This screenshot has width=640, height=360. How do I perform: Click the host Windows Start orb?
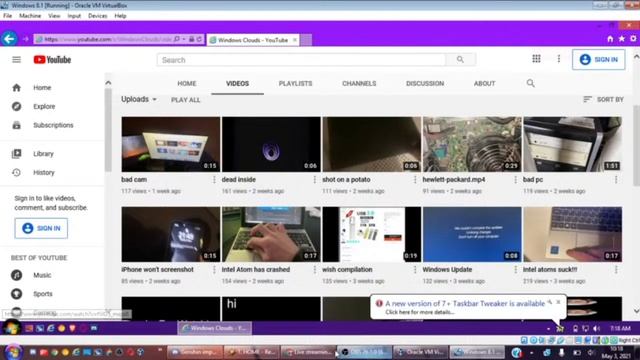[13, 352]
